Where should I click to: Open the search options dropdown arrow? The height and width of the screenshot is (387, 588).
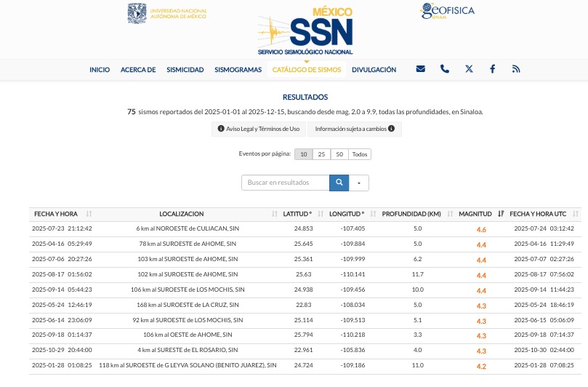pos(359,183)
